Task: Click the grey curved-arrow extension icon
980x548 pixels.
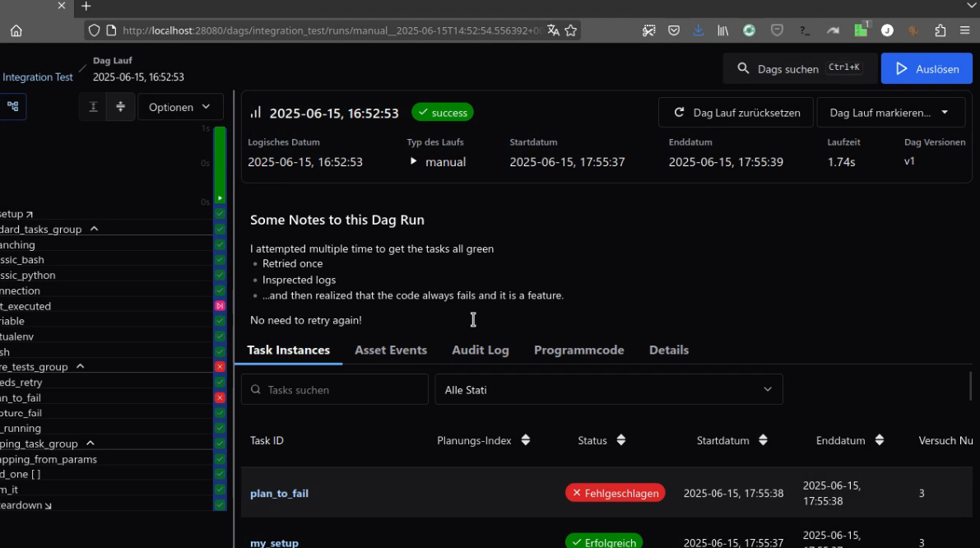Action: coord(833,30)
